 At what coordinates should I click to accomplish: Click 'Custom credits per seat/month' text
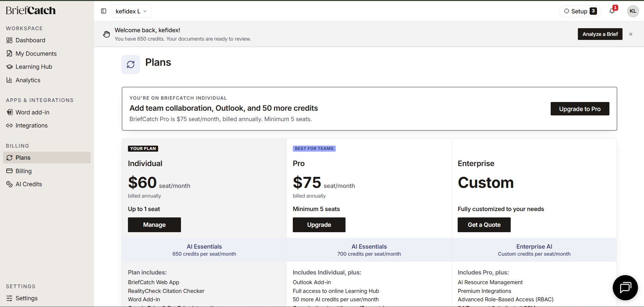[x=534, y=254]
